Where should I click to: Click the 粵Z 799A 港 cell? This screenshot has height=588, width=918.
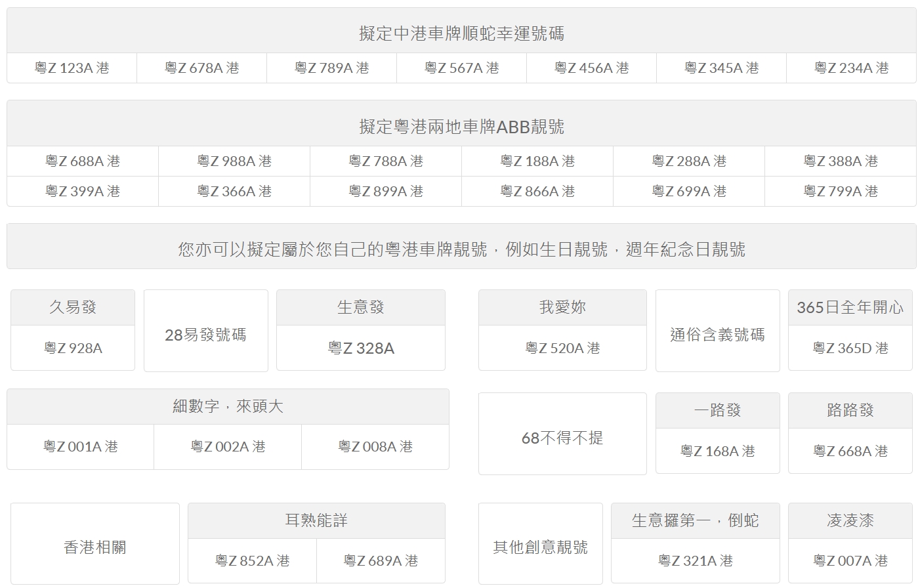point(841,192)
